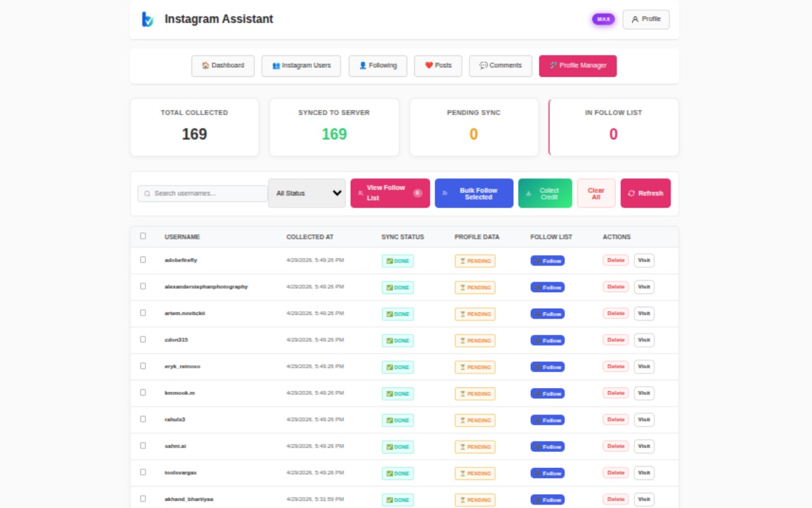Click the Clear All button

pos(596,193)
